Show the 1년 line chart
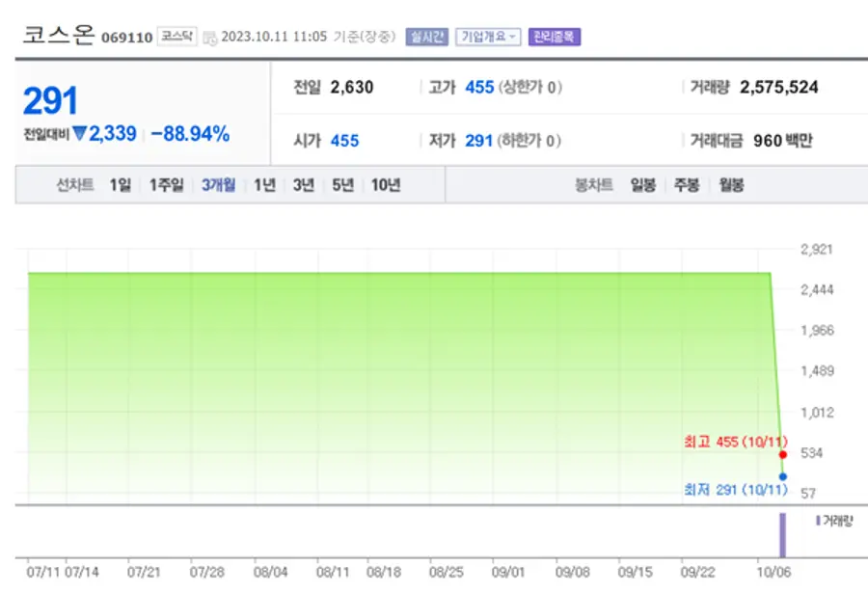Viewport: 868px width, 593px height. click(x=264, y=185)
